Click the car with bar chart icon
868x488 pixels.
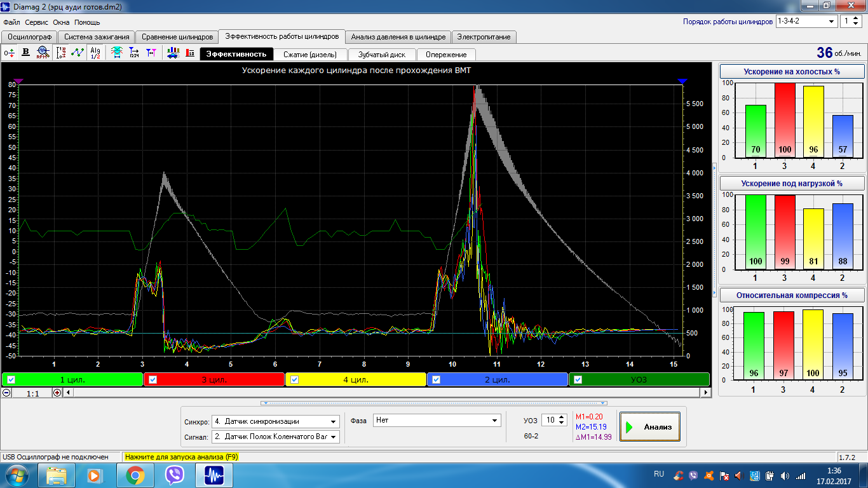point(173,53)
